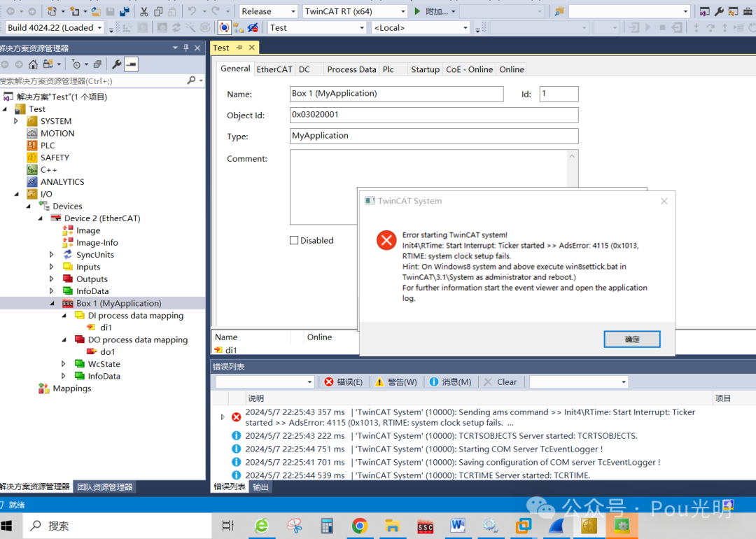756x539 pixels.
Task: Click Collapse All icon in Solution Explorer
Action: point(97,64)
